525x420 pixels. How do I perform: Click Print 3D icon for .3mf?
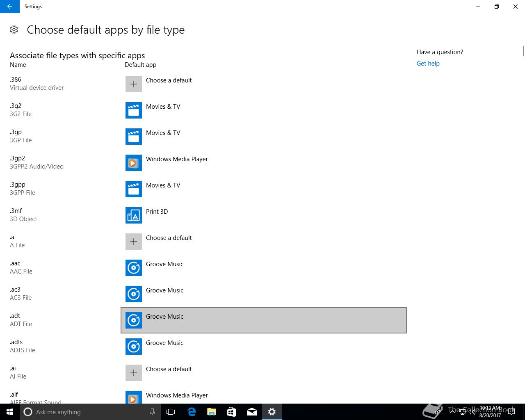click(134, 215)
